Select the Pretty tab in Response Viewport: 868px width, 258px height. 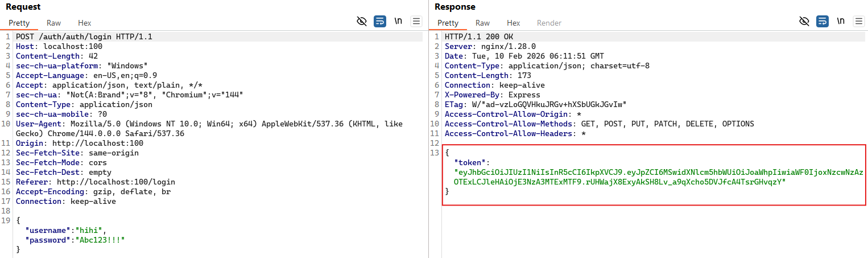coord(448,23)
